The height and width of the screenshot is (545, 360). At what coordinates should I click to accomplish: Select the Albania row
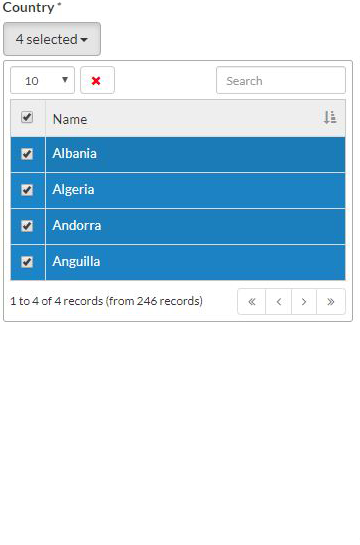click(x=178, y=154)
